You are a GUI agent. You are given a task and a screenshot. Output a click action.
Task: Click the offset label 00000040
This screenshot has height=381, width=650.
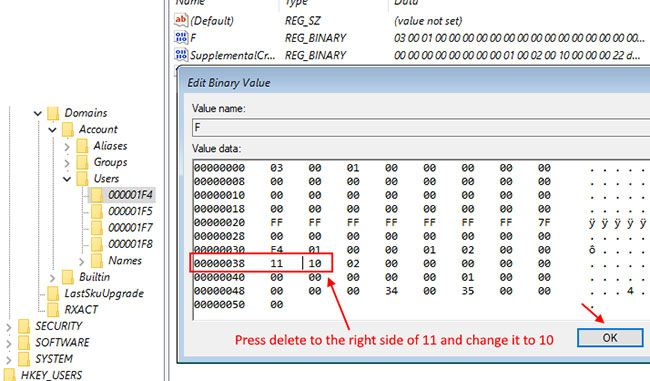pos(219,277)
